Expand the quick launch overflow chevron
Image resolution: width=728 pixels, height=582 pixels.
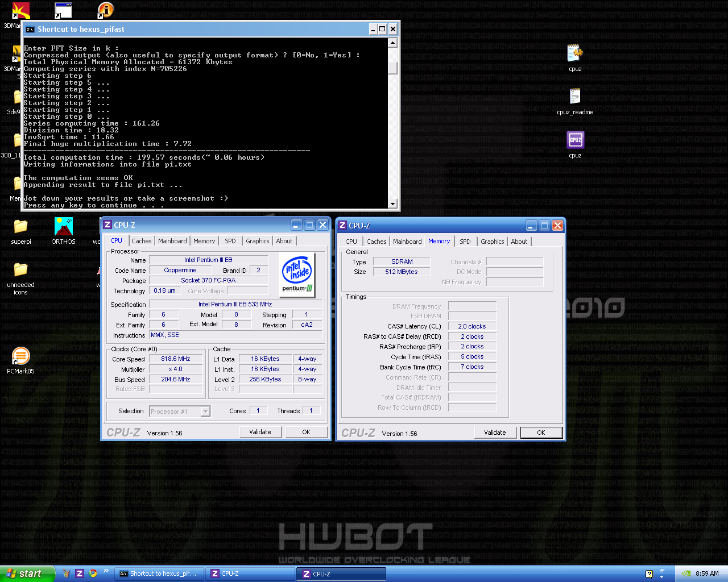click(106, 571)
